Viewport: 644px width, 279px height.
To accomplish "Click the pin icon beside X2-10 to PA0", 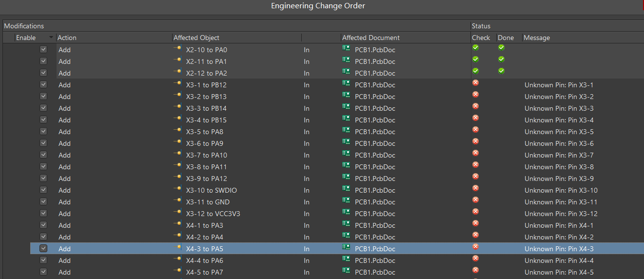I will pos(177,48).
